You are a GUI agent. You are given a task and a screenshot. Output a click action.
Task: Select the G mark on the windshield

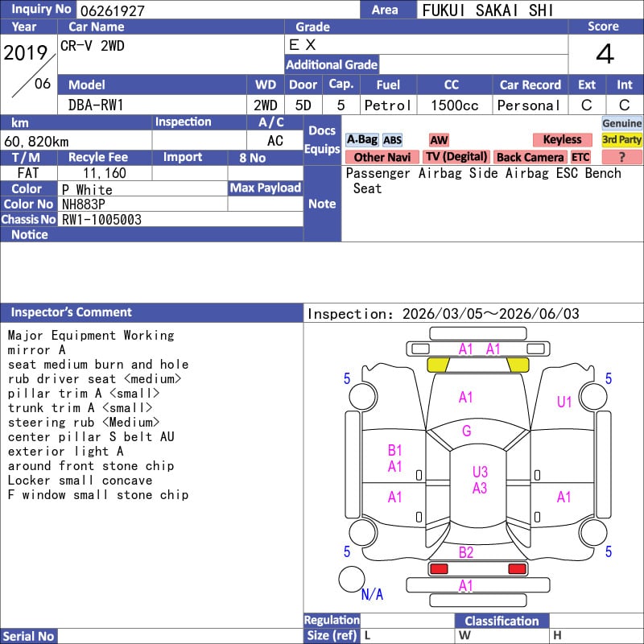(x=466, y=431)
